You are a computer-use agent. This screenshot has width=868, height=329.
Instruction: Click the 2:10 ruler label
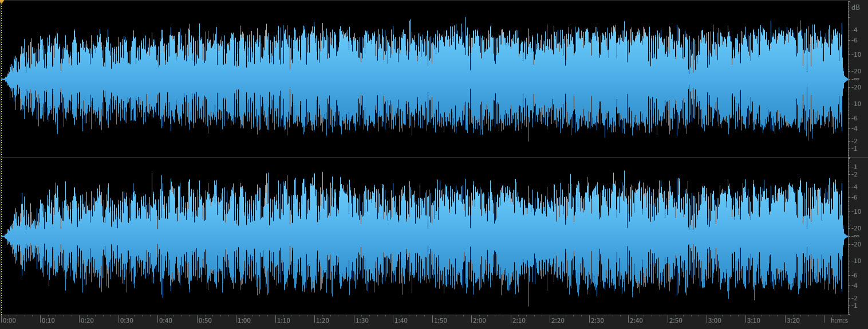(519, 320)
